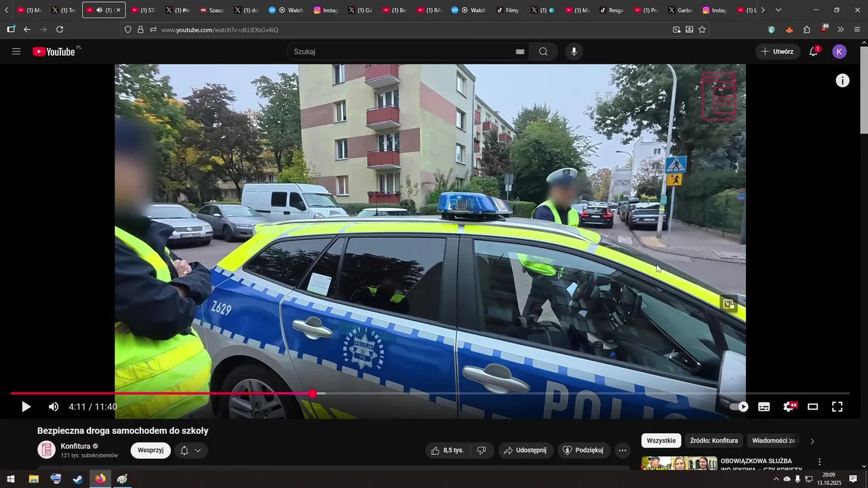Click the Wesprzyj join button
Screen dimensions: 868x488
(151, 450)
